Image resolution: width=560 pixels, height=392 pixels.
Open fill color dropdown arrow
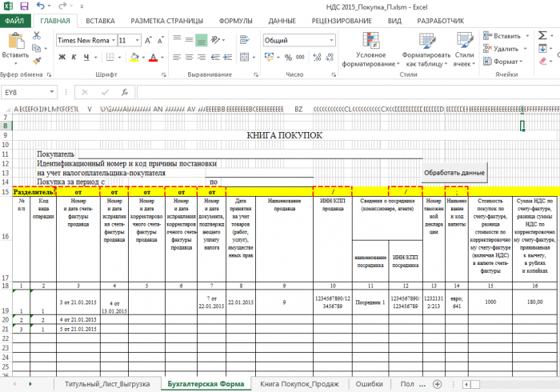coord(143,57)
